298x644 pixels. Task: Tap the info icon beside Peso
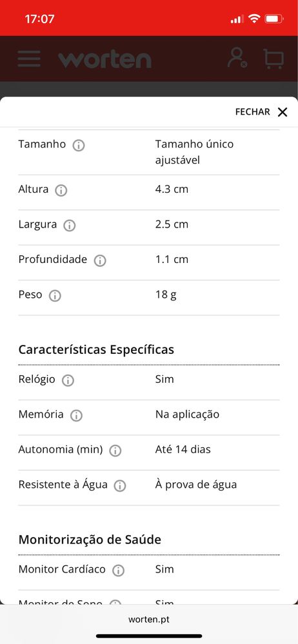point(55,296)
